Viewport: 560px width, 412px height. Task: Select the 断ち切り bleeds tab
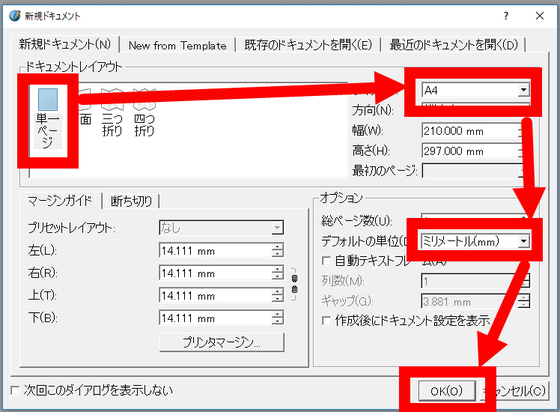click(x=131, y=201)
